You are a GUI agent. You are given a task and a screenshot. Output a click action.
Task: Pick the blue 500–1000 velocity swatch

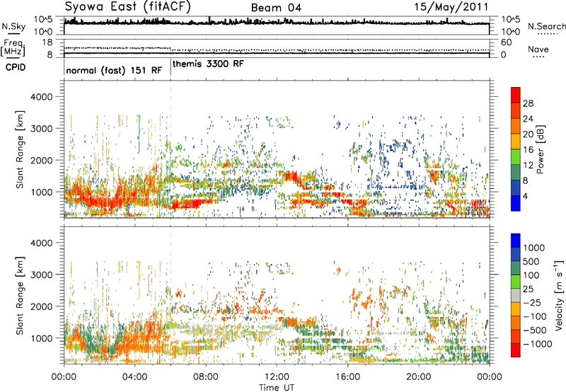tap(516, 254)
